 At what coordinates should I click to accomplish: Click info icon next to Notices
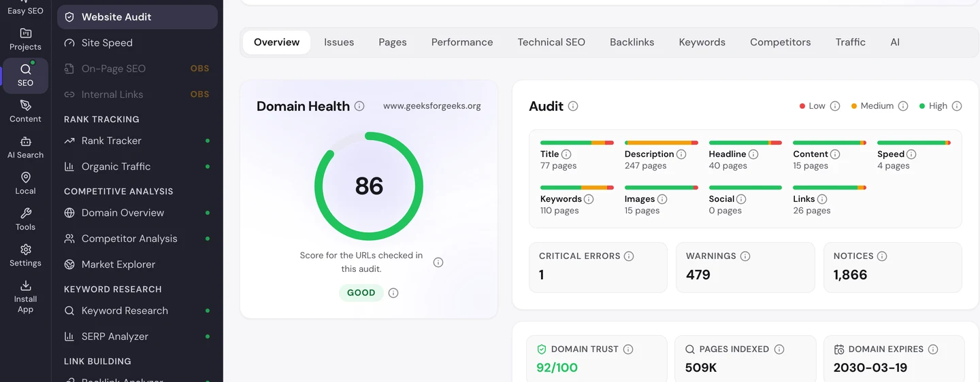(x=882, y=256)
